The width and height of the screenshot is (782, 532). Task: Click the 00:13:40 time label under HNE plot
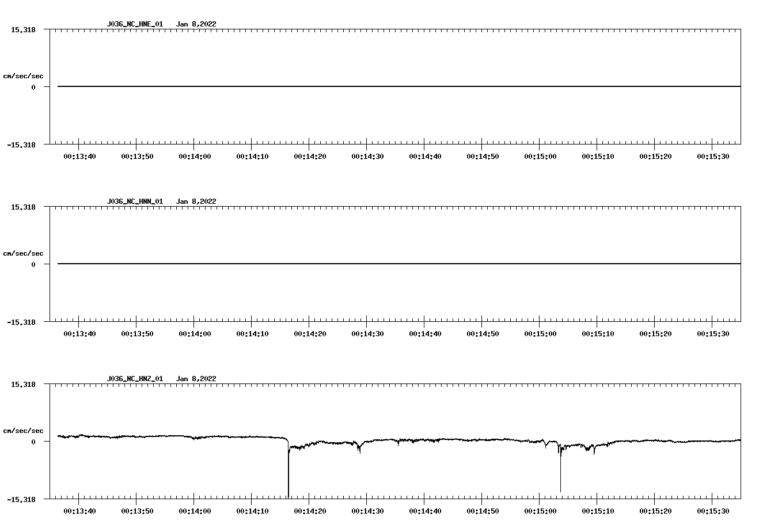(x=79, y=156)
